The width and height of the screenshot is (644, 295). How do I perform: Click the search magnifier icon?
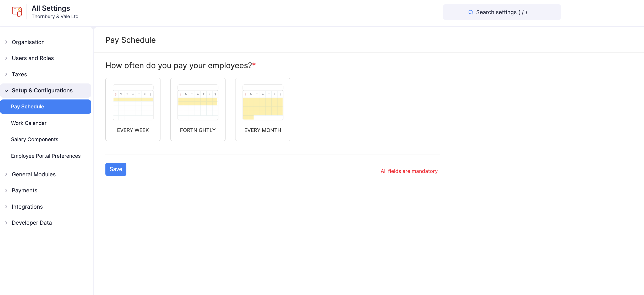pos(471,12)
